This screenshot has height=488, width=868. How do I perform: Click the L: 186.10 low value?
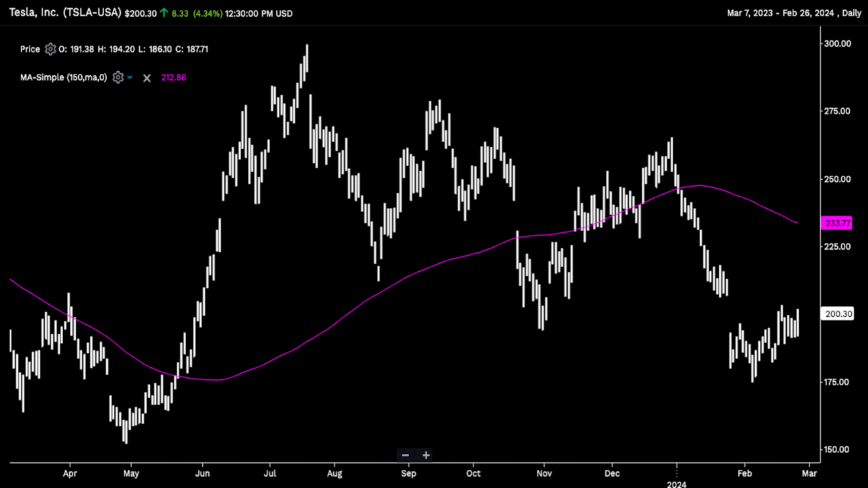pos(154,49)
